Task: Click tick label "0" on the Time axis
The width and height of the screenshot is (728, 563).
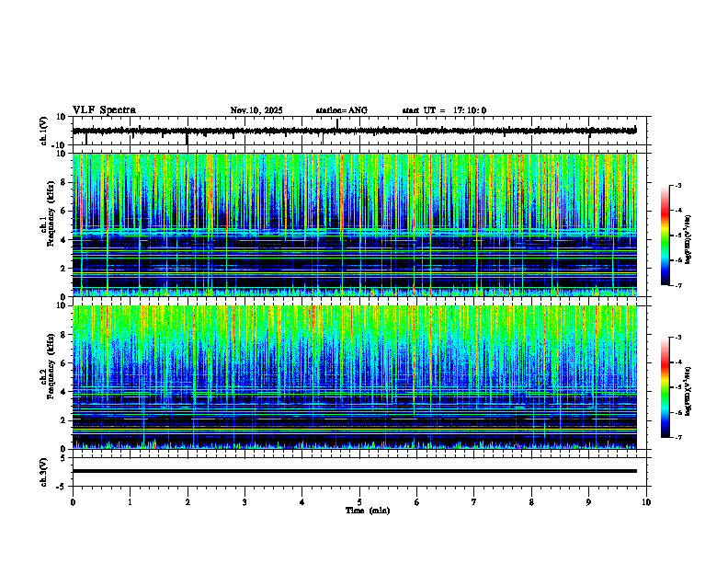Action: click(x=73, y=502)
